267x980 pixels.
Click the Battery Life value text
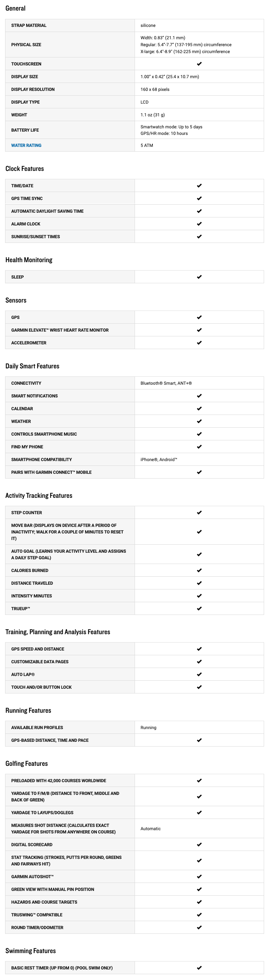pyautogui.click(x=171, y=130)
